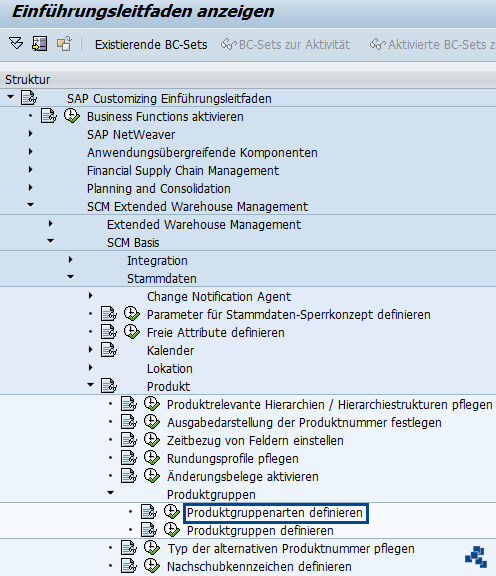The image size is (496, 576).
Task: Expand the Extended Warehouse Management subnode
Action: point(51,224)
